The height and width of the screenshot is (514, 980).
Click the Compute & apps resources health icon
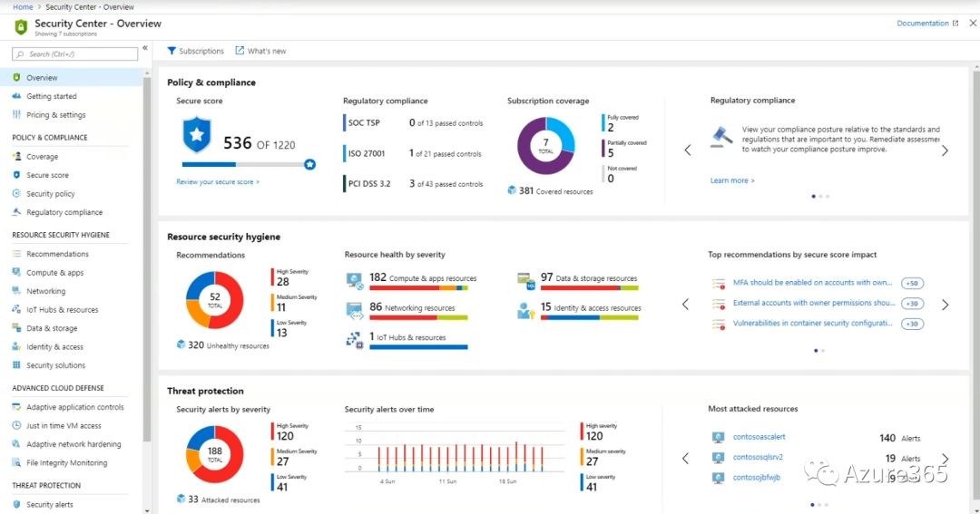click(354, 280)
